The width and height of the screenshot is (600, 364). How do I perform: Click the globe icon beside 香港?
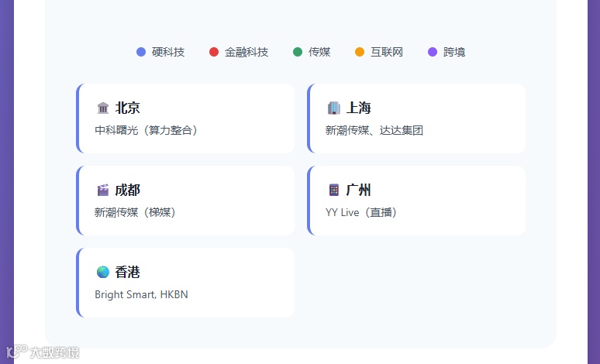tap(103, 273)
